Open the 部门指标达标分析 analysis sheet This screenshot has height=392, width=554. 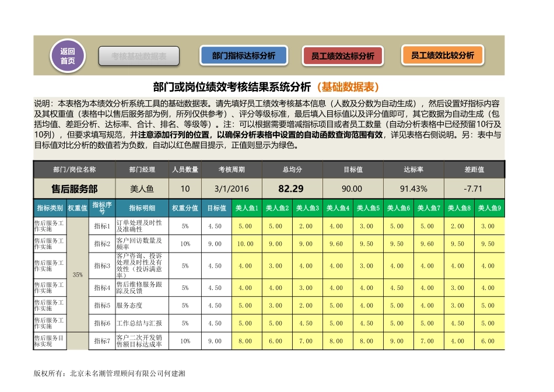[x=244, y=55]
